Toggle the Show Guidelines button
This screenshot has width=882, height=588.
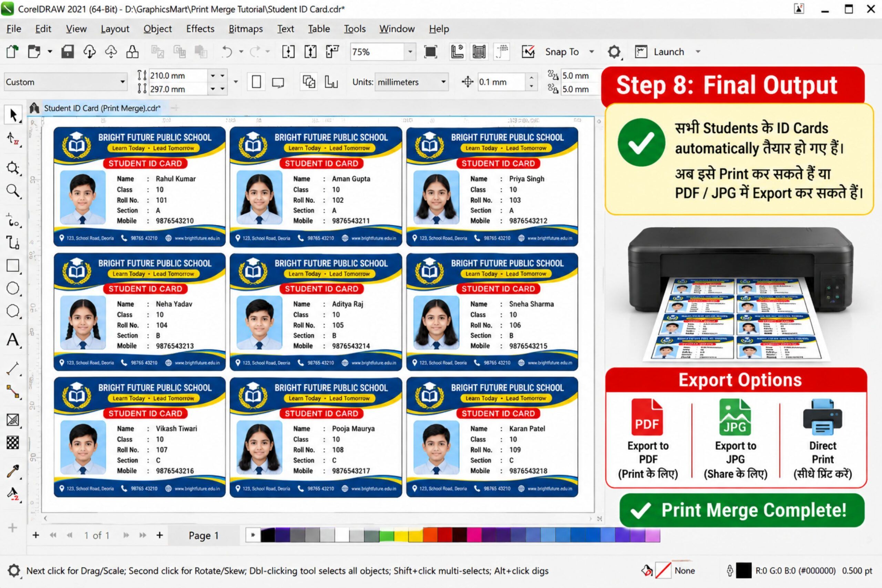501,51
